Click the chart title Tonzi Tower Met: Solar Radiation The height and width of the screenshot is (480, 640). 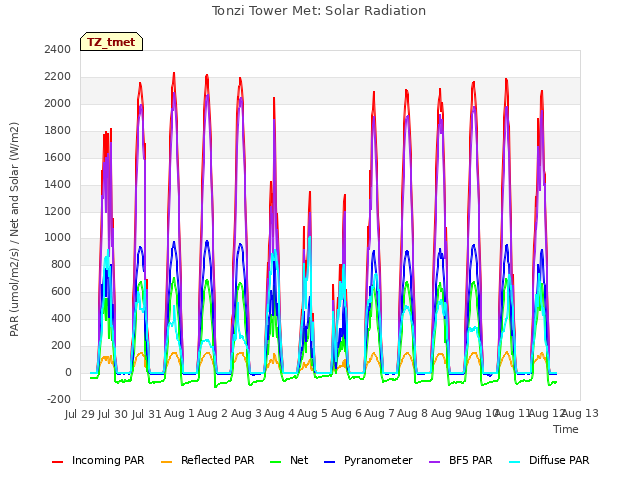pos(319,11)
